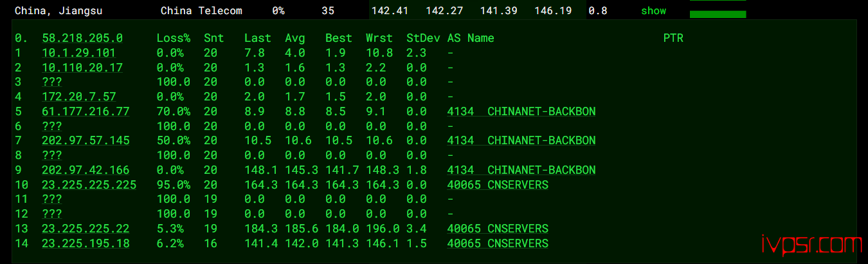This screenshot has height=264, width=868.
Task: Open AS 40065 CNSERVERS link at hop 10
Action: (498, 185)
